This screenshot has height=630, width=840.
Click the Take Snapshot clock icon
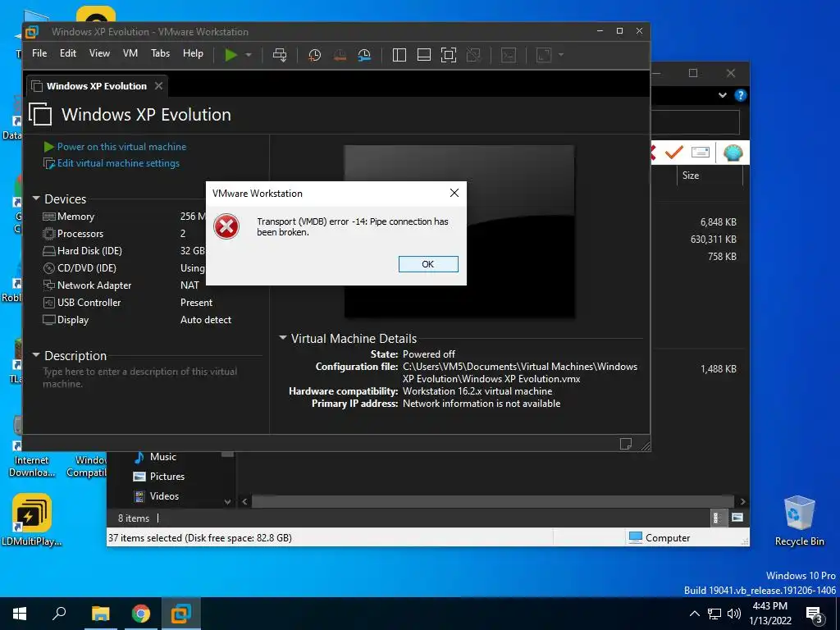point(314,55)
